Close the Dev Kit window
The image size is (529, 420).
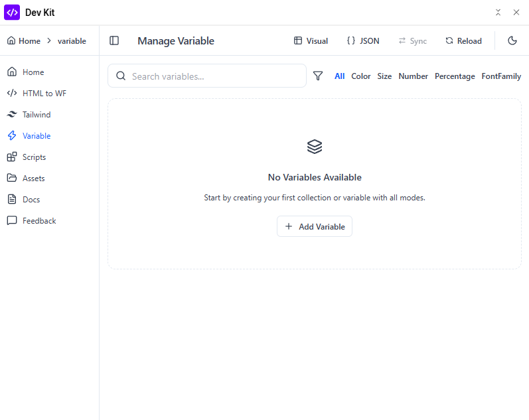coord(516,13)
